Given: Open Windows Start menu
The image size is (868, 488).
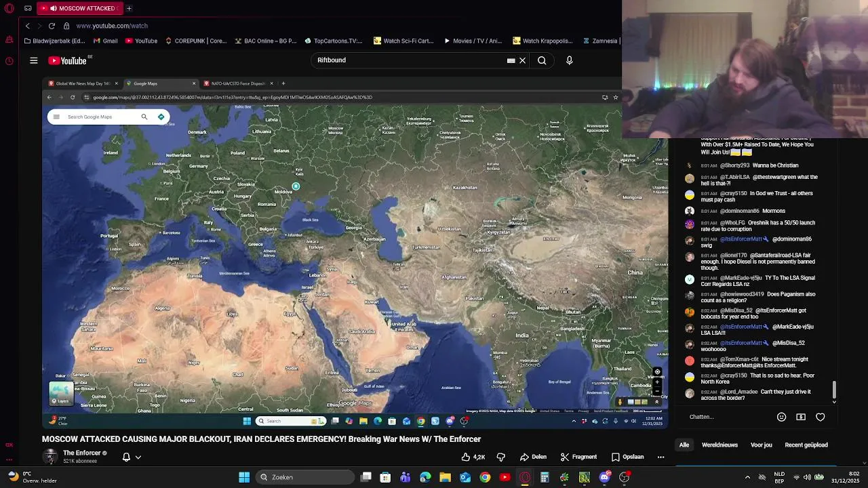Looking at the screenshot, I should [x=244, y=477].
